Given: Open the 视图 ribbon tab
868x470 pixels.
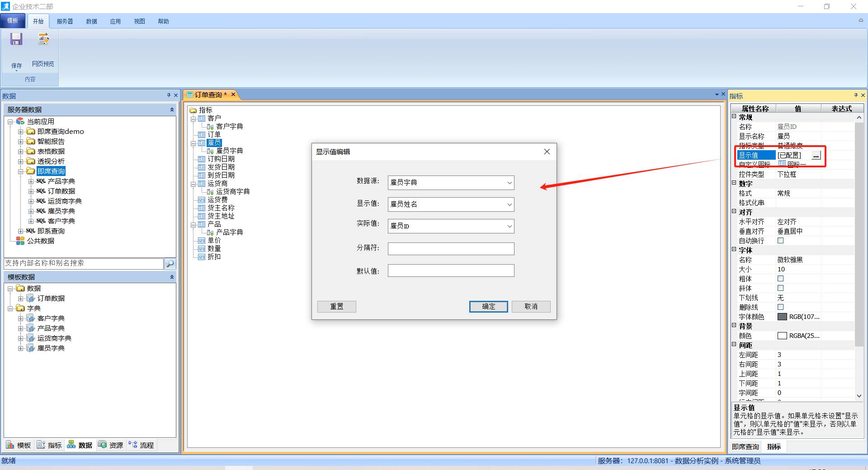Looking at the screenshot, I should (140, 21).
